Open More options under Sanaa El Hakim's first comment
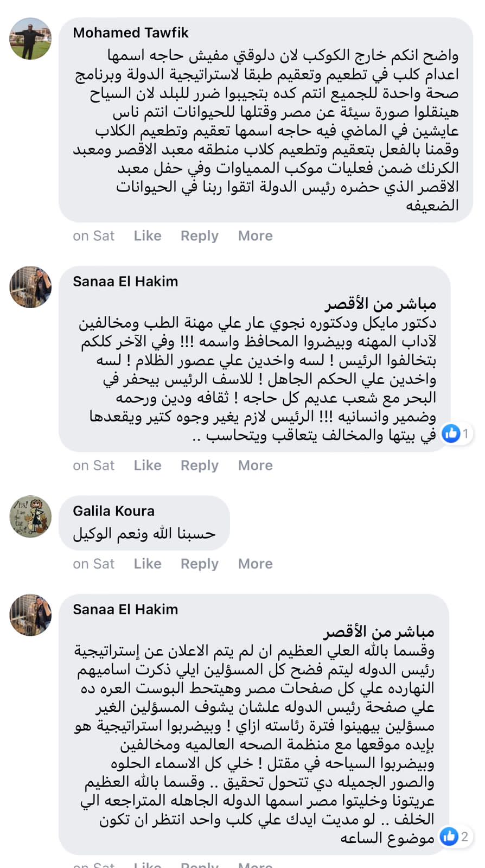Screen dimensions: 485x868 (x=256, y=465)
